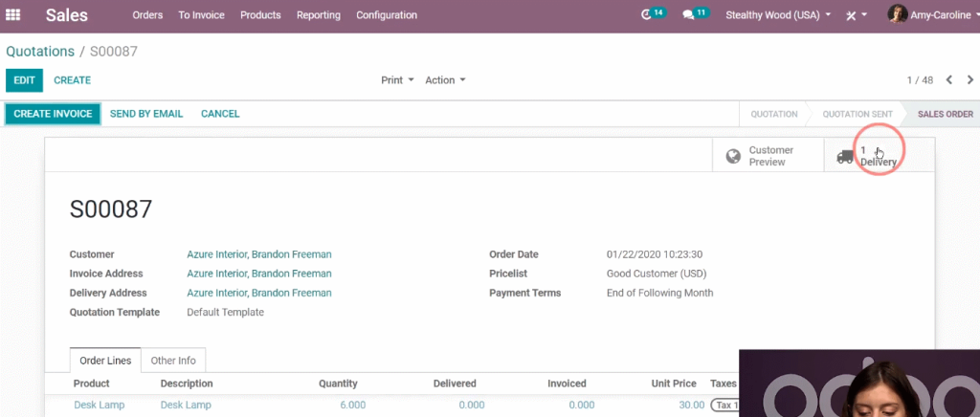Open the Reporting menu
Screen dimensions: 980x417
[x=319, y=15]
